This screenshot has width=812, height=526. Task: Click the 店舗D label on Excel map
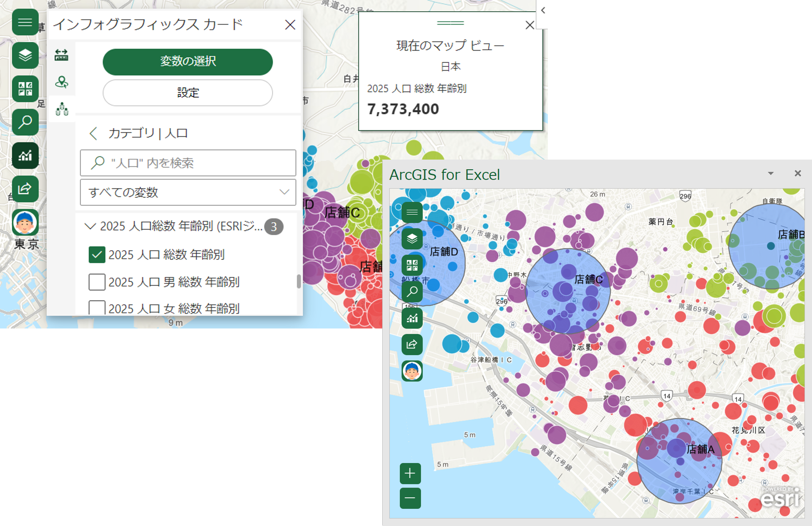[x=444, y=252]
